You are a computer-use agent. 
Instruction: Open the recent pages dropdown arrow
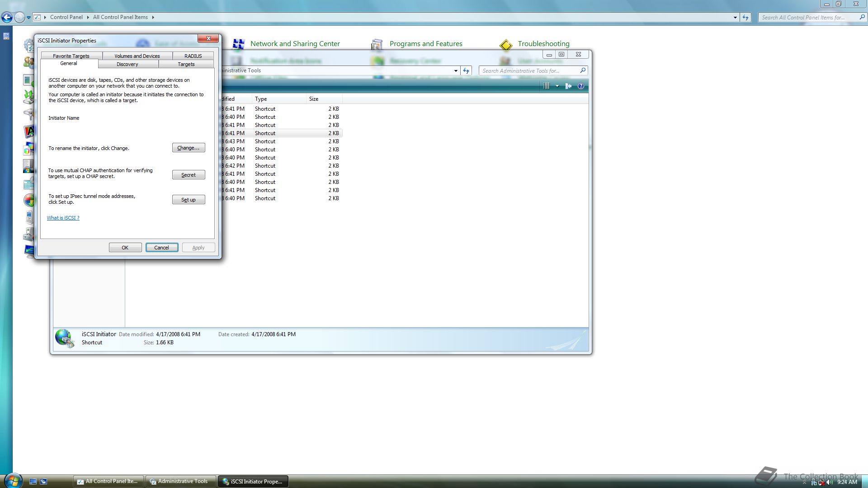28,18
